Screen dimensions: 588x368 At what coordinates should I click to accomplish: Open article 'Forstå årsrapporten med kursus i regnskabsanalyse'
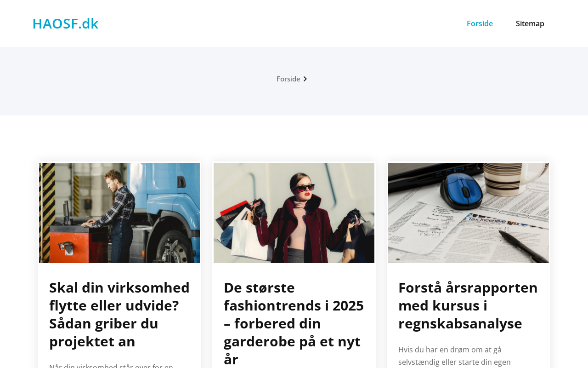coord(468,305)
